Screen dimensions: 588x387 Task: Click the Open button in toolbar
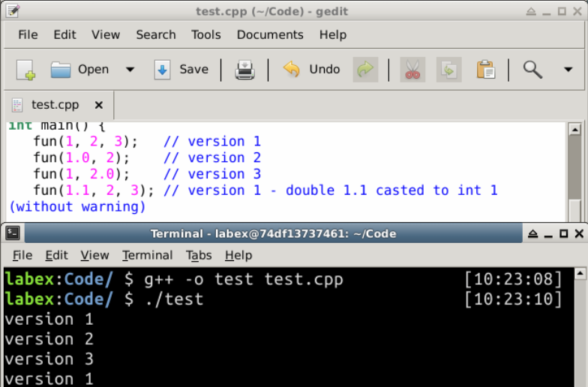(80, 70)
